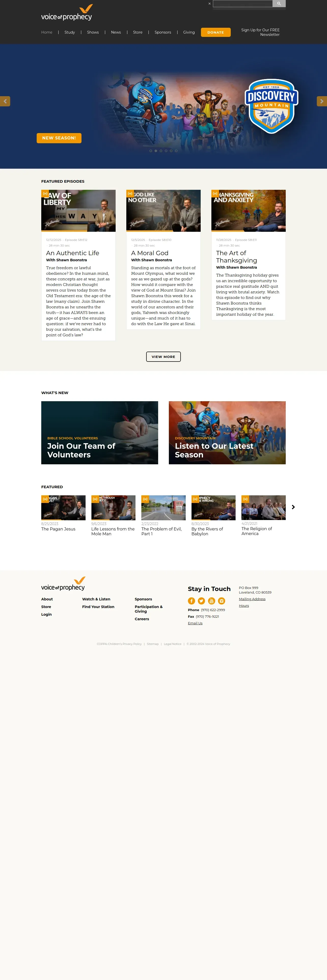Open the Shows menu
This screenshot has height=980, width=327.
tap(93, 32)
